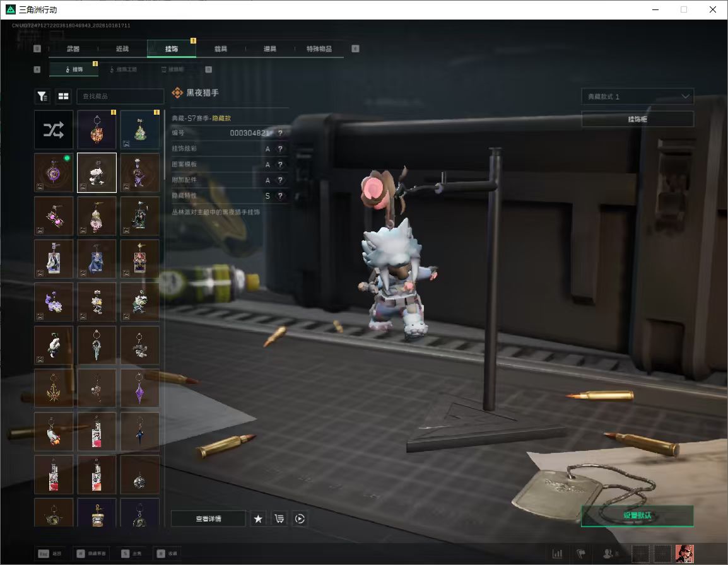Open the 载具 tab
Image resolution: width=728 pixels, height=565 pixels.
tap(221, 49)
